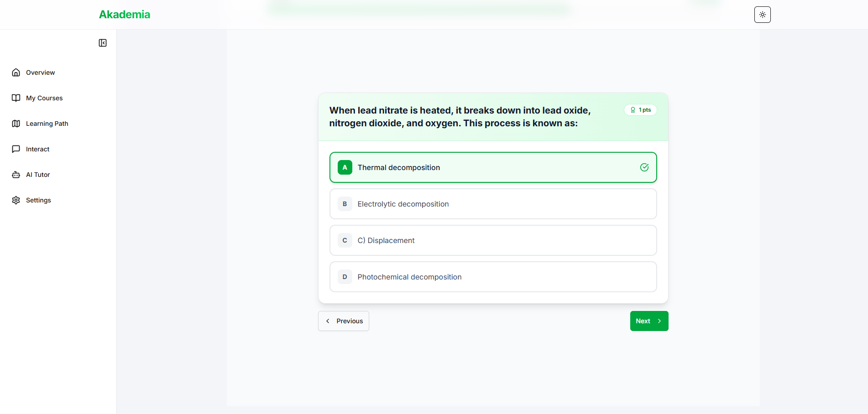The image size is (868, 414).
Task: Click the Learning Path map icon
Action: coord(16,124)
